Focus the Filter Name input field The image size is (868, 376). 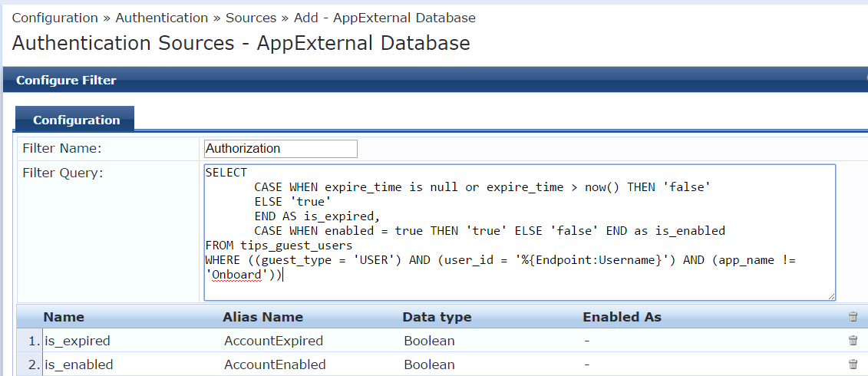coord(281,148)
